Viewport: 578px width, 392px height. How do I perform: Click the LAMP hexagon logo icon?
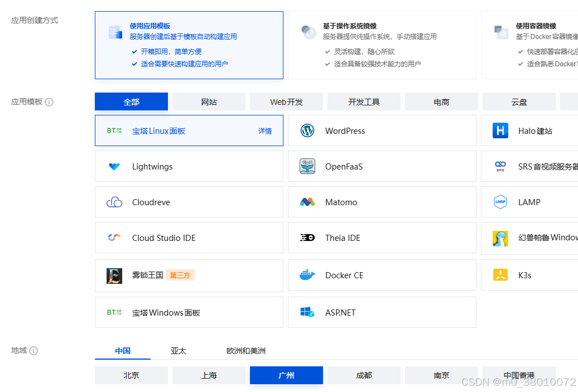click(x=500, y=202)
